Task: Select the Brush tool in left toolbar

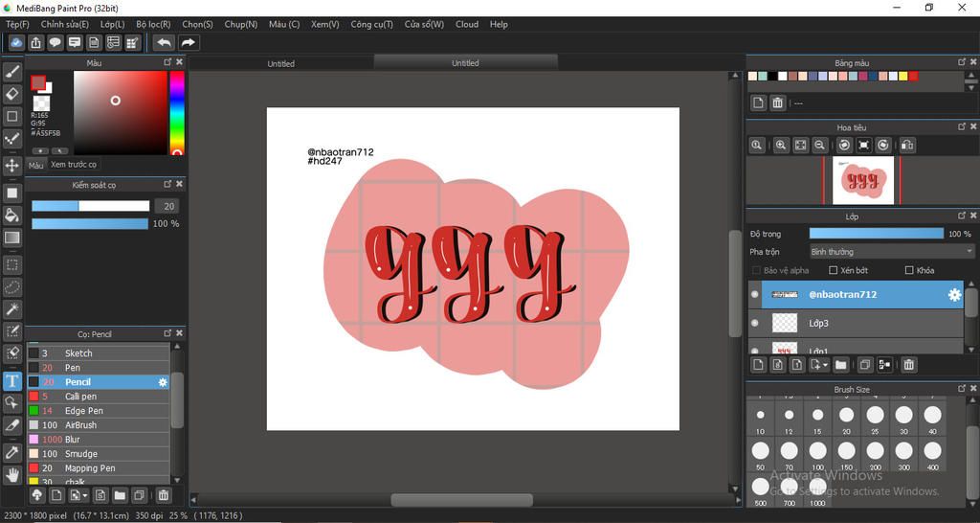Action: point(11,72)
